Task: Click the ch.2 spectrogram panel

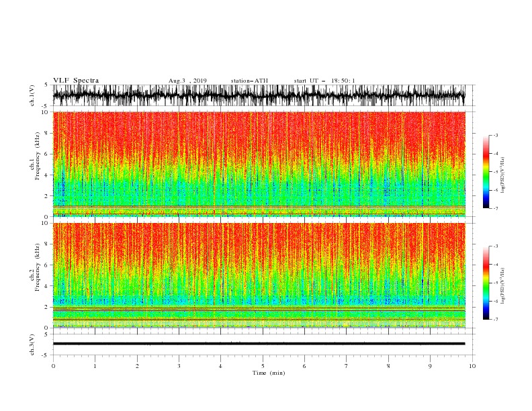Action: [259, 275]
